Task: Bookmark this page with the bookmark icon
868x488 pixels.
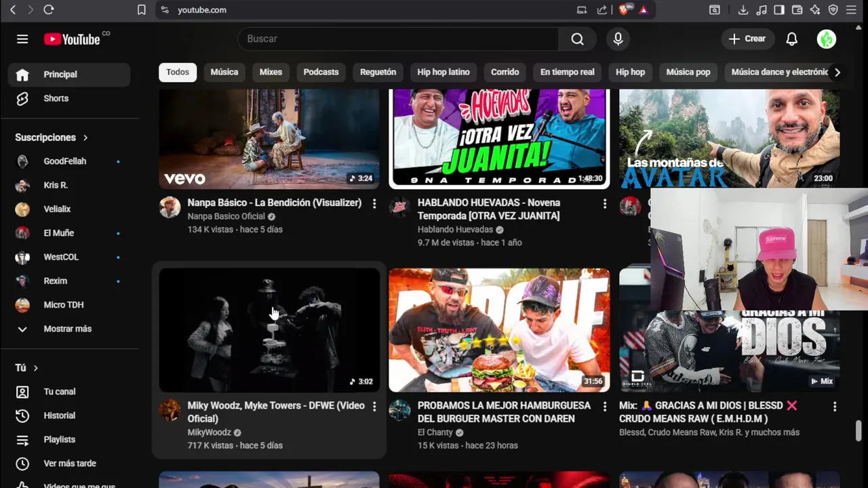Action: coord(141,9)
